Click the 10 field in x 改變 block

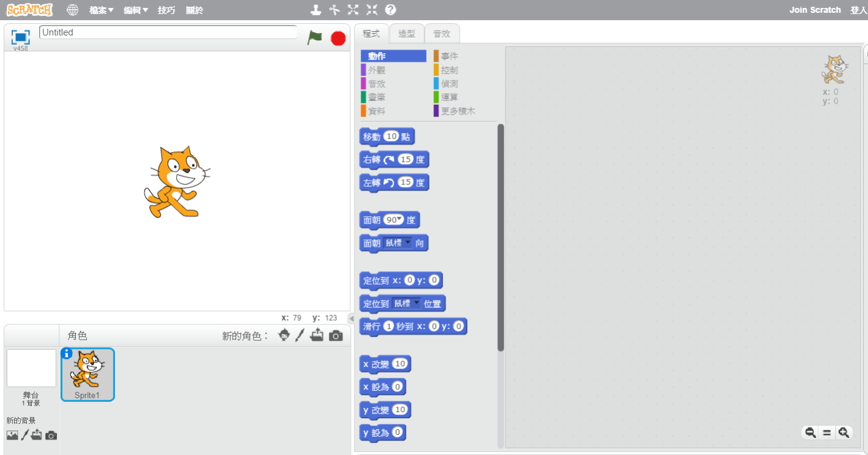(400, 364)
